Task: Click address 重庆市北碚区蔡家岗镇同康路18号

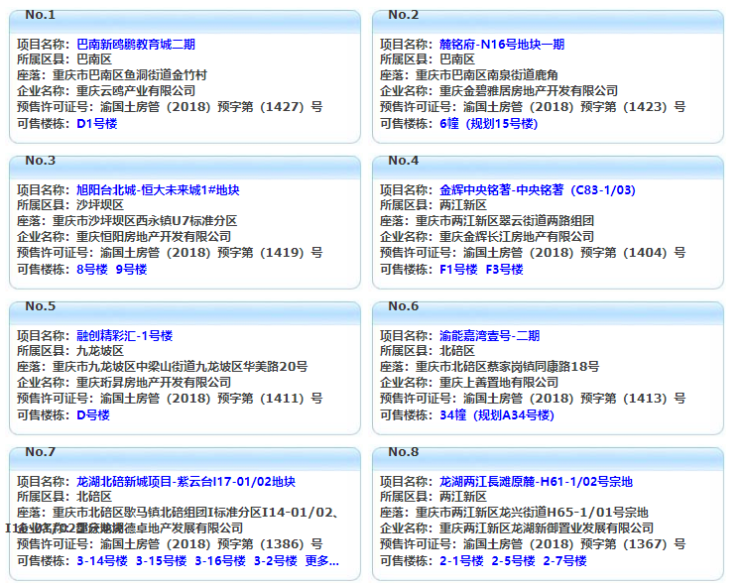Action: pyautogui.click(x=507, y=367)
